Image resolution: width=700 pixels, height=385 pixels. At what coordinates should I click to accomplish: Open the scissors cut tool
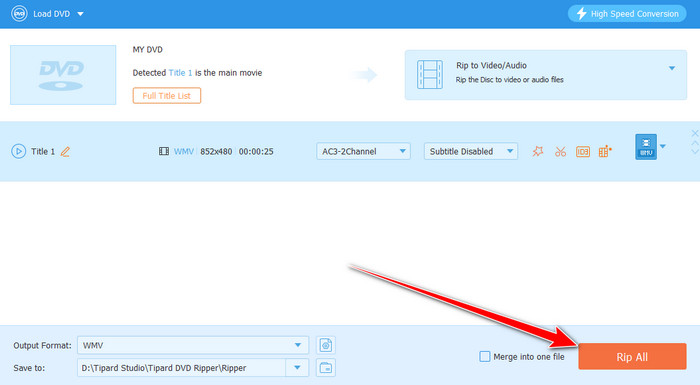coord(560,152)
